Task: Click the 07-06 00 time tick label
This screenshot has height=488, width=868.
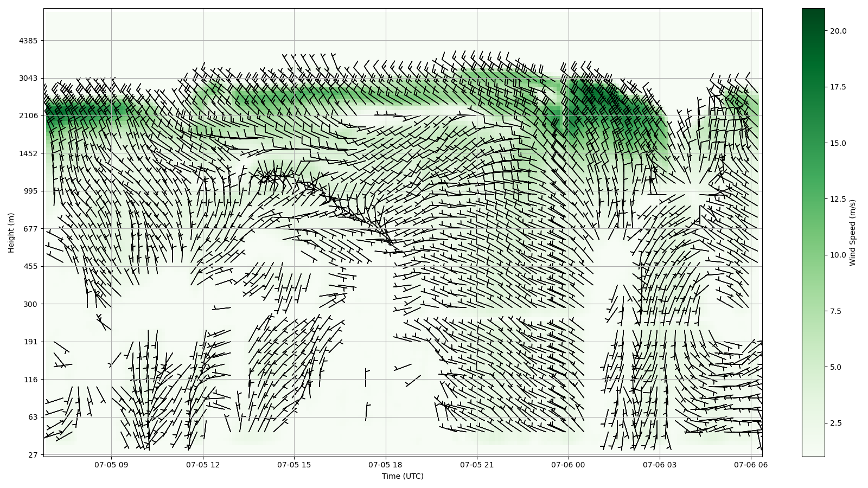Action: click(569, 465)
